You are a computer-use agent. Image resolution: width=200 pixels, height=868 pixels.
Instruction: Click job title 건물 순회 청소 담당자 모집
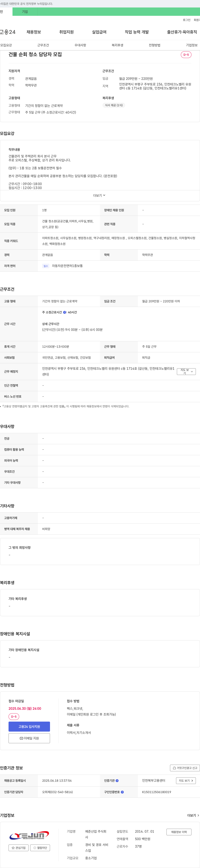click(x=35, y=54)
